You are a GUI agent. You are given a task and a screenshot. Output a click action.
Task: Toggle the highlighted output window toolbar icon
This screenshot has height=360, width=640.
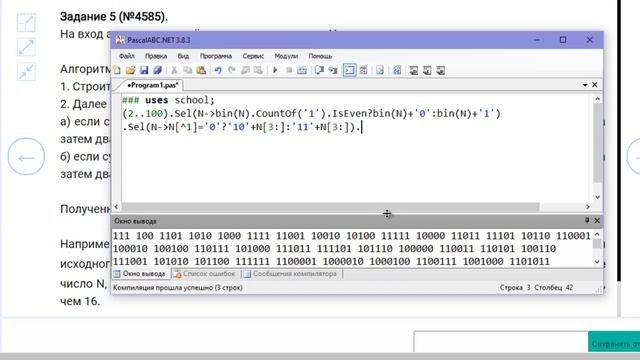[349, 70]
